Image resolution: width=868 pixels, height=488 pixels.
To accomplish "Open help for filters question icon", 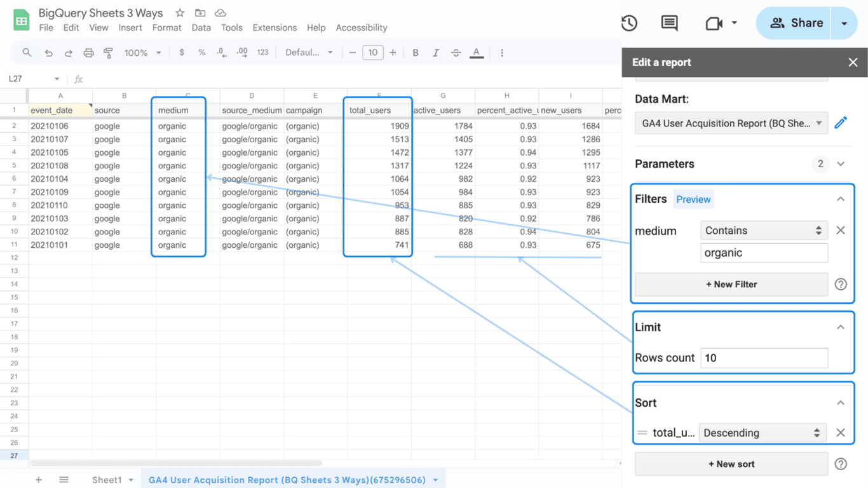I will [841, 284].
